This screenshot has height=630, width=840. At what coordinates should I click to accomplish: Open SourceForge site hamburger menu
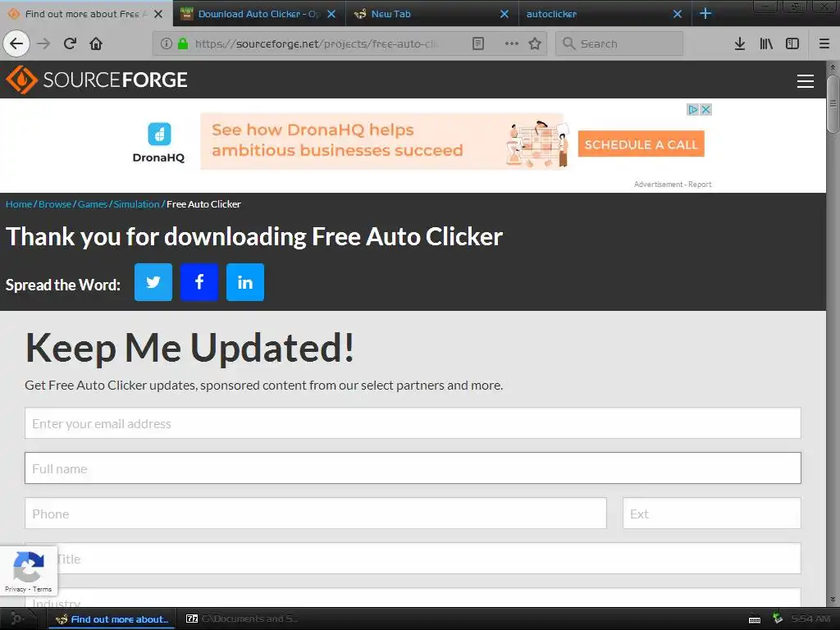click(x=806, y=81)
